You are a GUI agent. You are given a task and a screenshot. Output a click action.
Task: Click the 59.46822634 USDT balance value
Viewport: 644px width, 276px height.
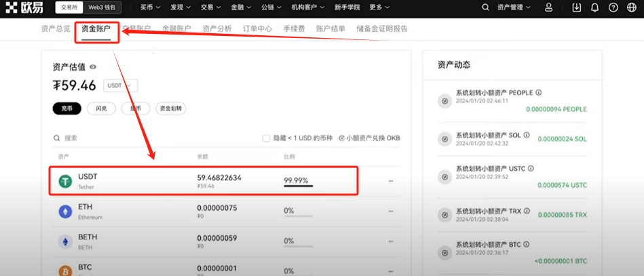pos(219,178)
